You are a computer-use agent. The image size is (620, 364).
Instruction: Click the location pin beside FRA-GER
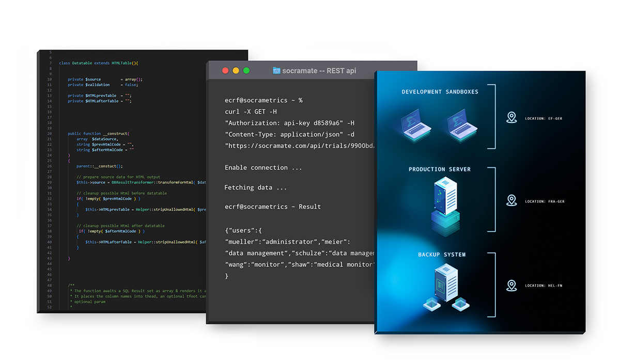coord(512,200)
